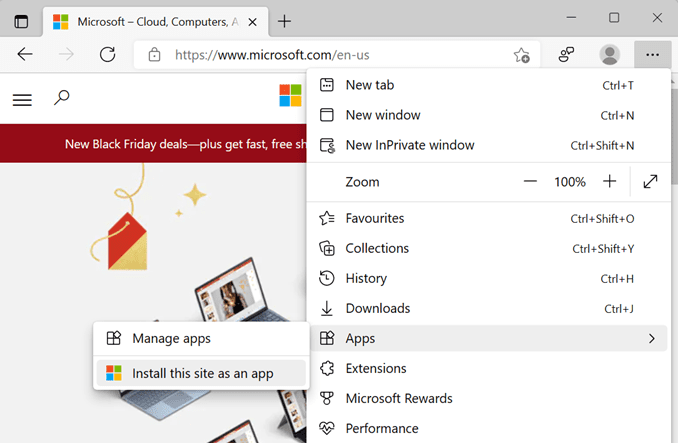Open a New InPrivate window
The height and width of the screenshot is (443, 678).
[489, 145]
